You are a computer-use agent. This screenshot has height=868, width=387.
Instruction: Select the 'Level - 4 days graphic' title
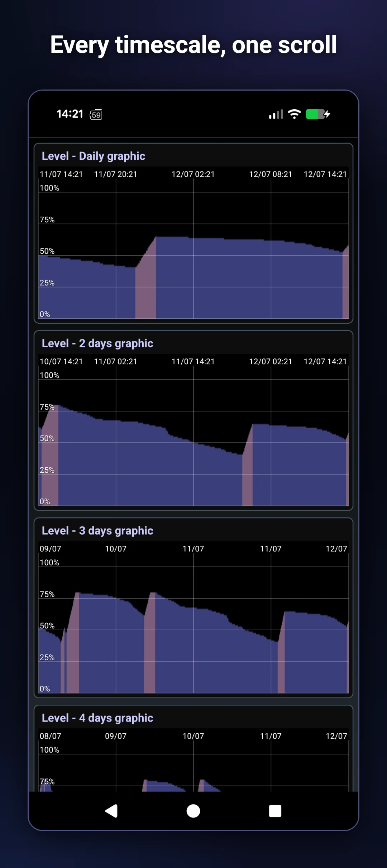[x=97, y=718]
